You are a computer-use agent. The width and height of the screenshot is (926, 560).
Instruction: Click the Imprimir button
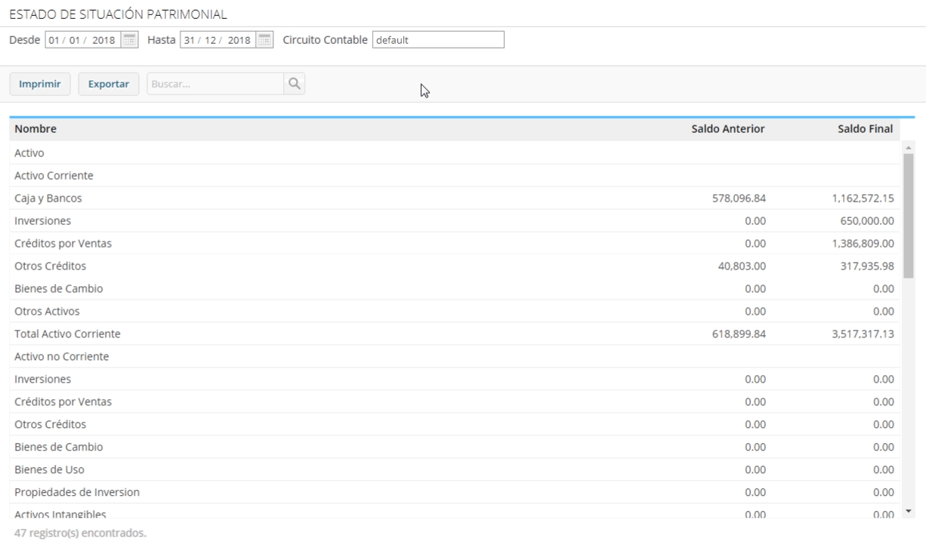click(x=40, y=85)
